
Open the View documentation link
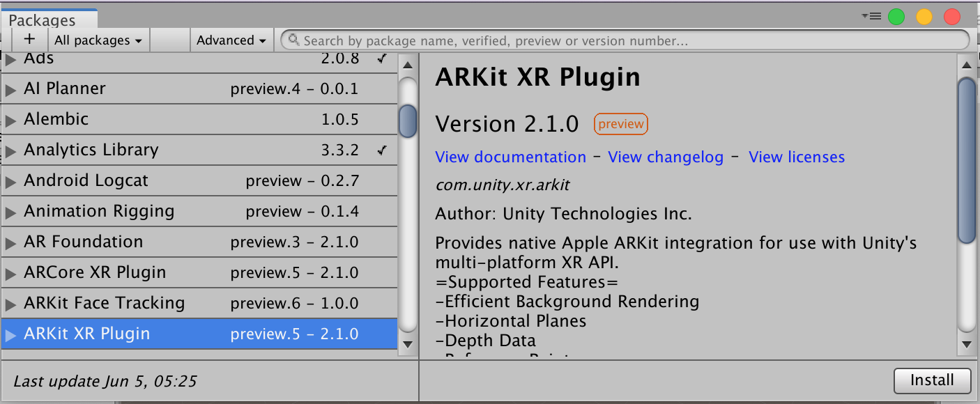tap(510, 157)
